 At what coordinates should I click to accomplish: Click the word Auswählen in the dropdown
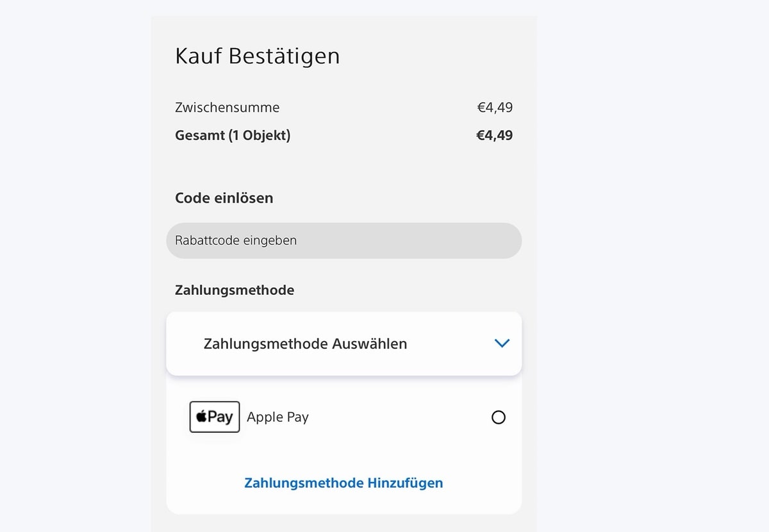pyautogui.click(x=369, y=344)
